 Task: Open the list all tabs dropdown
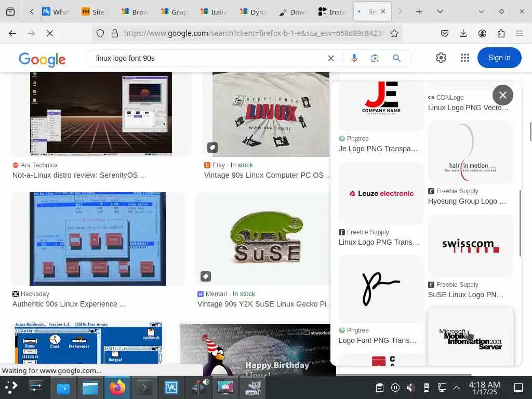pos(440,11)
